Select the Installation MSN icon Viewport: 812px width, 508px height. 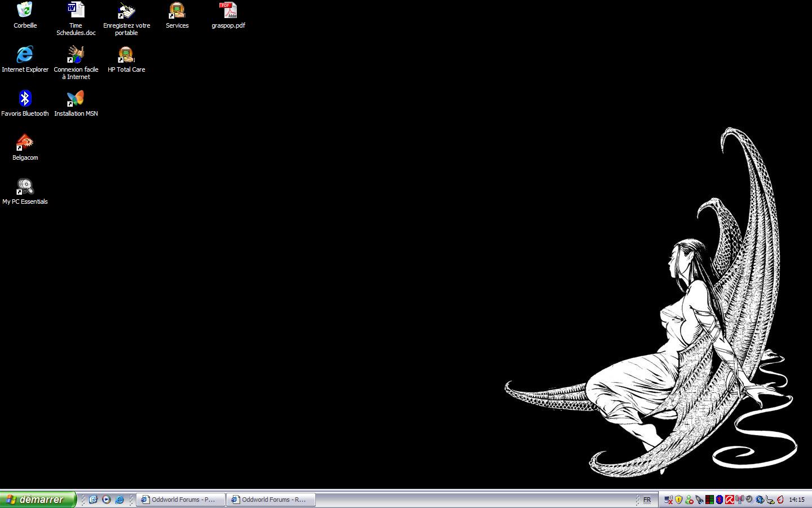(76, 99)
